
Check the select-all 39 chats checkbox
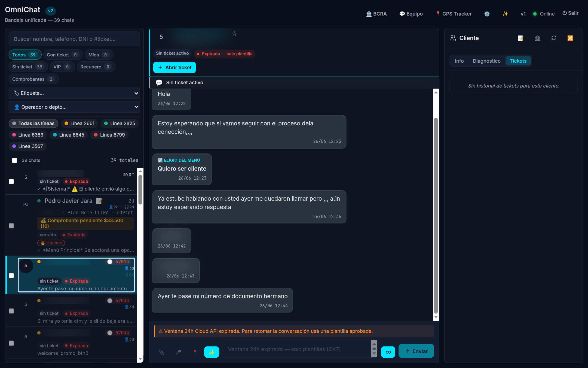pyautogui.click(x=14, y=160)
